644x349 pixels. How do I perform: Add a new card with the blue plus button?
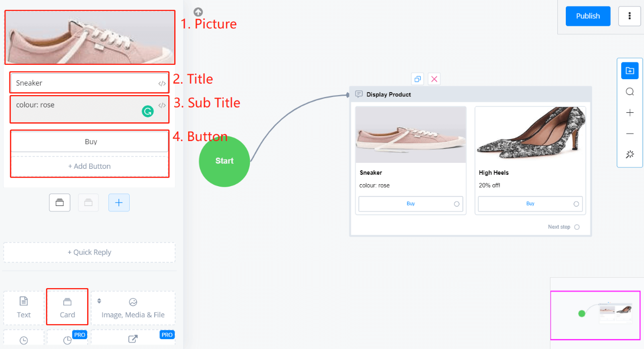pos(119,202)
